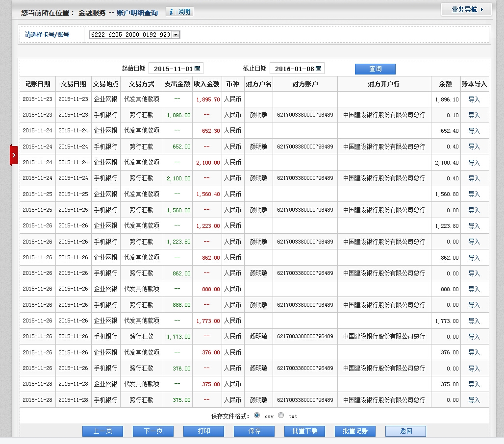Open the 业务导航 navigation menu
Screen dimensions: 504x444
point(466,9)
